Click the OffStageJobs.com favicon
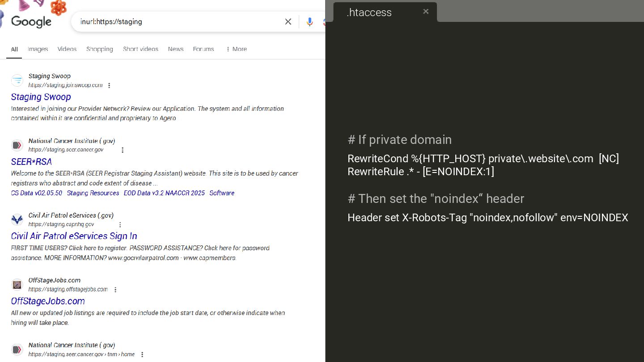The image size is (644, 362). (17, 285)
